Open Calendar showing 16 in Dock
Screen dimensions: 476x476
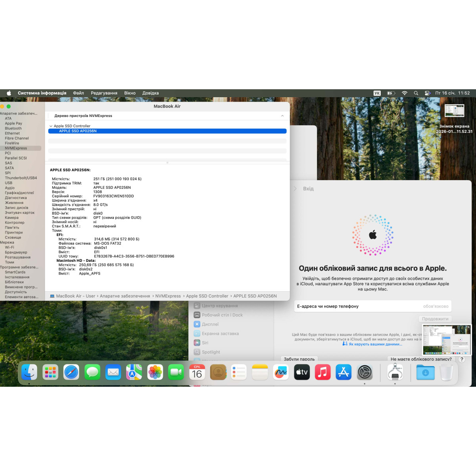[x=197, y=372]
